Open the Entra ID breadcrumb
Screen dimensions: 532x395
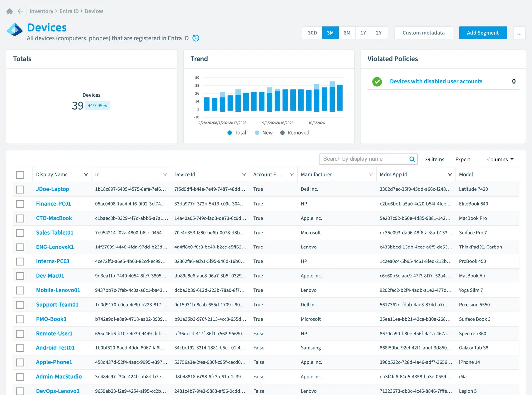pyautogui.click(x=69, y=11)
